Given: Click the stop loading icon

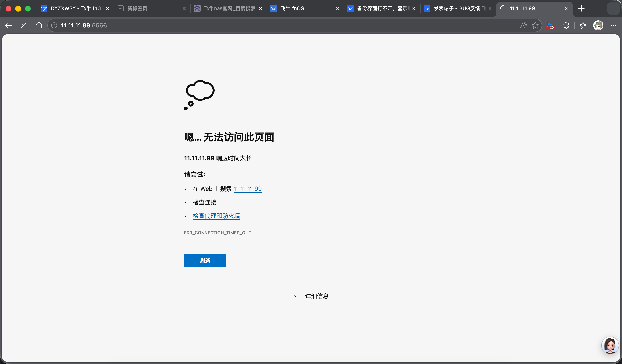Looking at the screenshot, I should tap(23, 25).
